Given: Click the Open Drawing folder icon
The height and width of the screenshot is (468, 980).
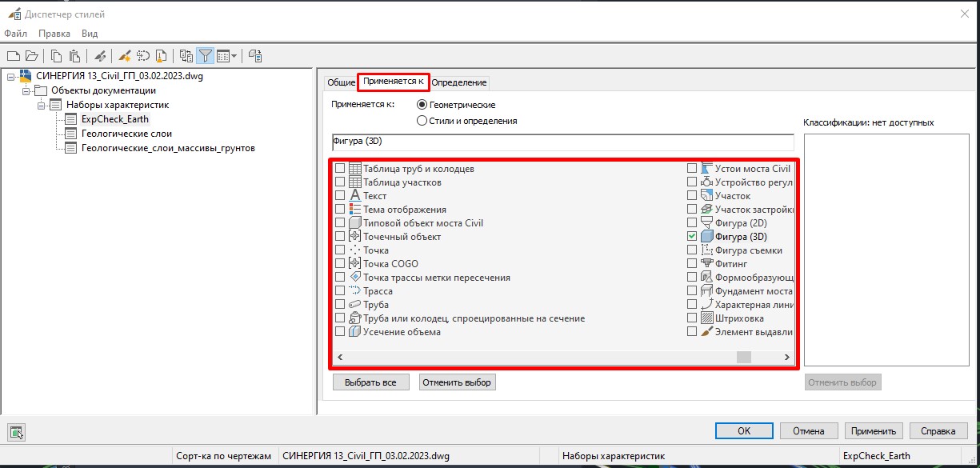Looking at the screenshot, I should (x=31, y=56).
